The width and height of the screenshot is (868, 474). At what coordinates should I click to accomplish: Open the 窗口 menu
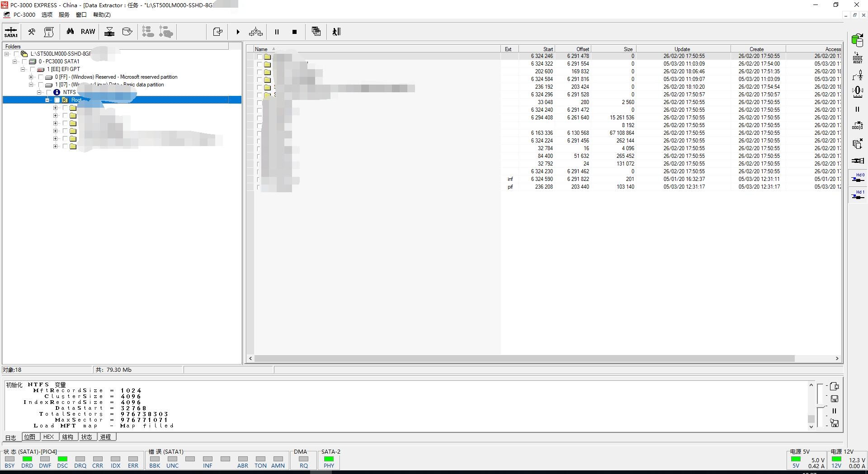81,15
